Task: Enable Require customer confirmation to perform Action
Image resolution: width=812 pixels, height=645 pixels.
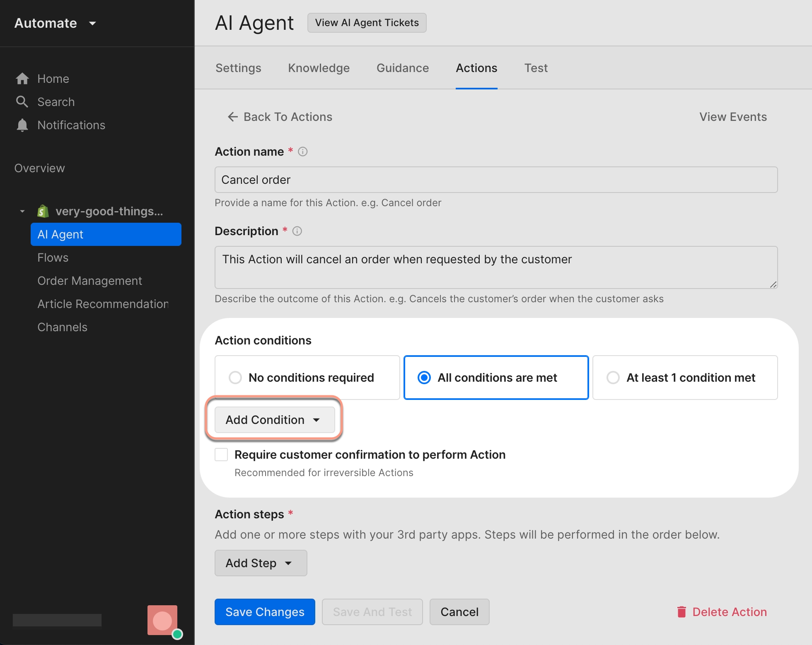Action: [x=221, y=454]
